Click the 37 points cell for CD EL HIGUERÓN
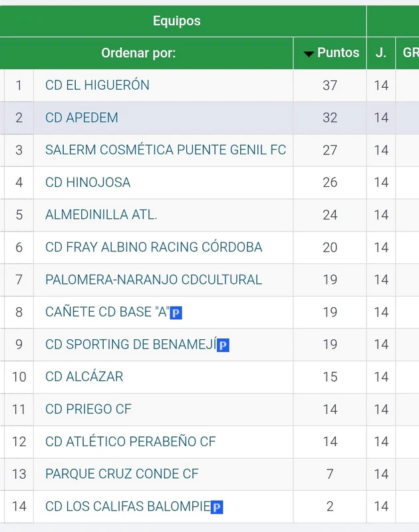The image size is (419, 532). (x=330, y=85)
